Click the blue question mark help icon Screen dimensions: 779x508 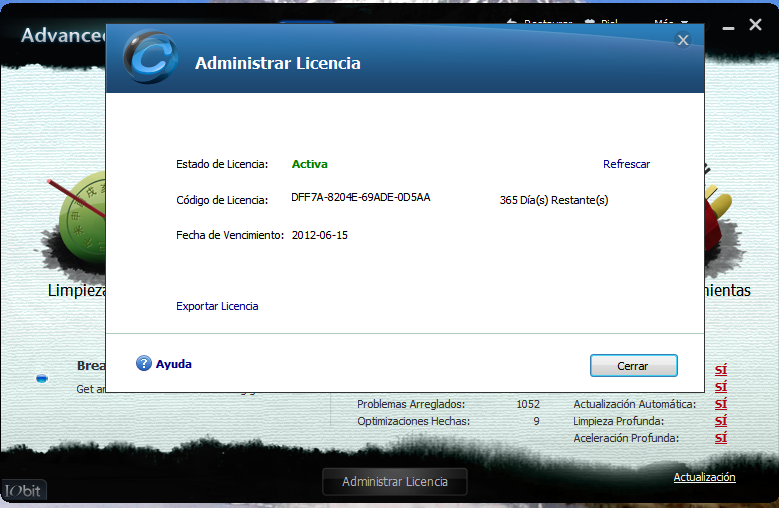(x=144, y=363)
